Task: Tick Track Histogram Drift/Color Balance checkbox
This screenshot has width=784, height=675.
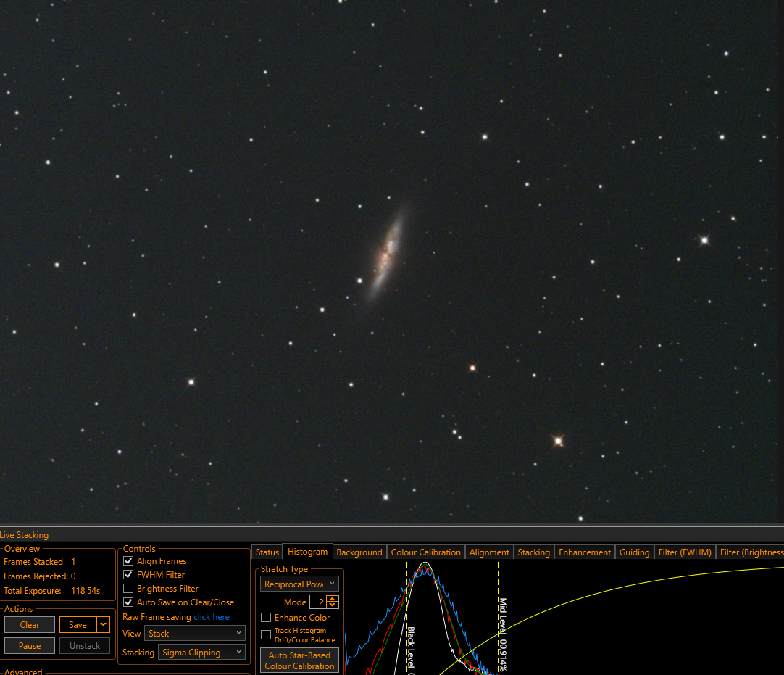Action: coord(266,635)
